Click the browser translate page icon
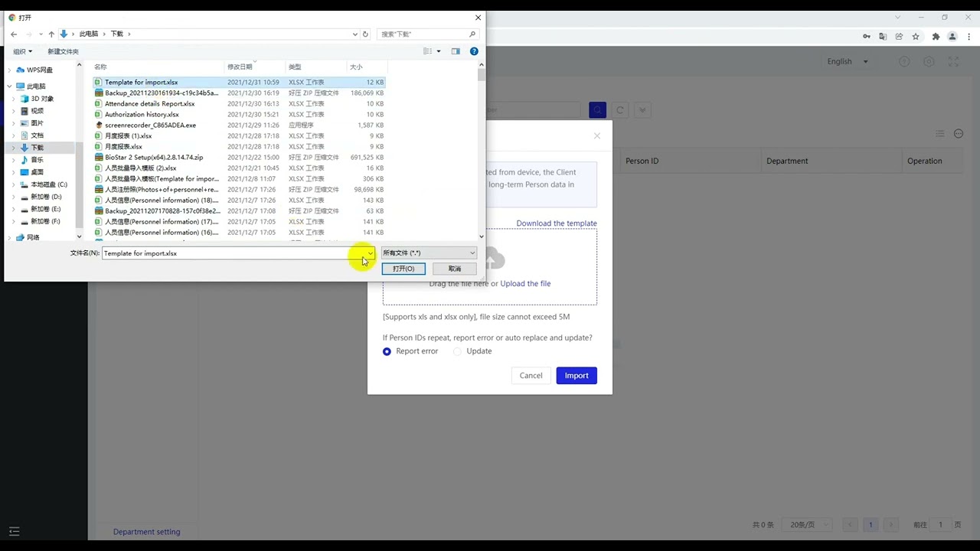Screen dimensions: 980x551 (883, 37)
